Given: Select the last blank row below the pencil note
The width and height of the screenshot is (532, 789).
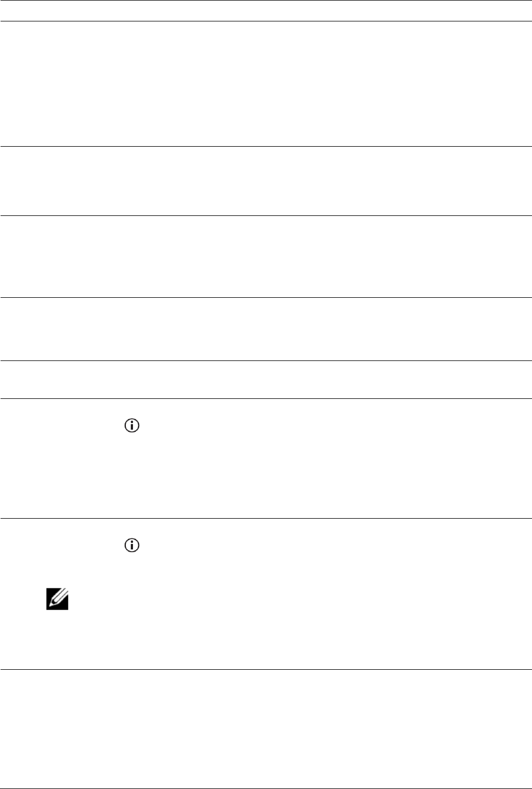Looking at the screenshot, I should (266, 729).
